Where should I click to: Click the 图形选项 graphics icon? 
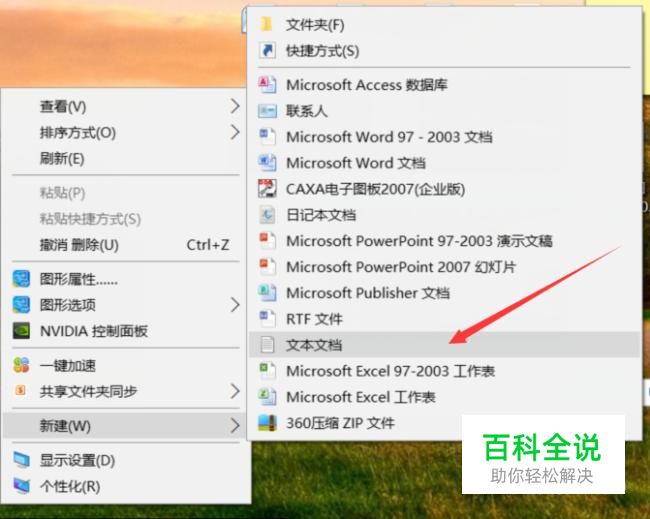21,305
